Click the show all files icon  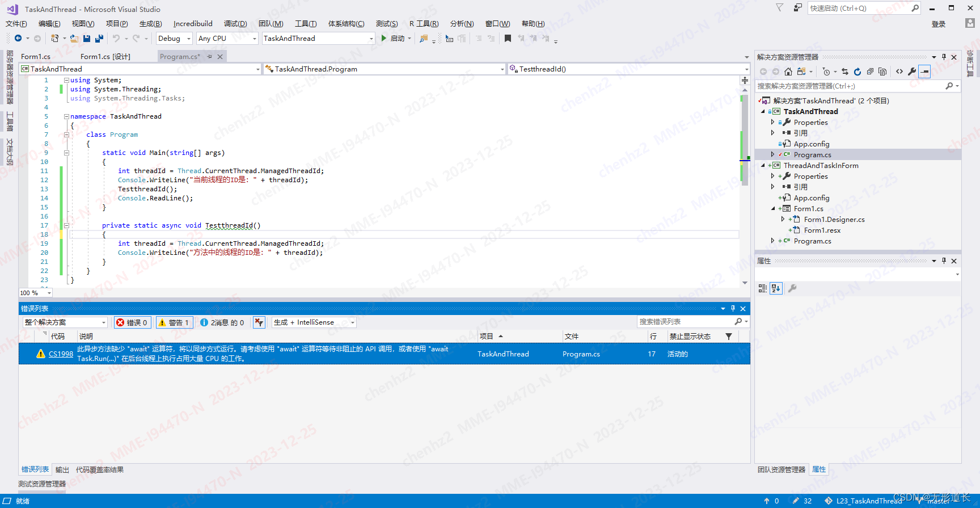tap(882, 72)
